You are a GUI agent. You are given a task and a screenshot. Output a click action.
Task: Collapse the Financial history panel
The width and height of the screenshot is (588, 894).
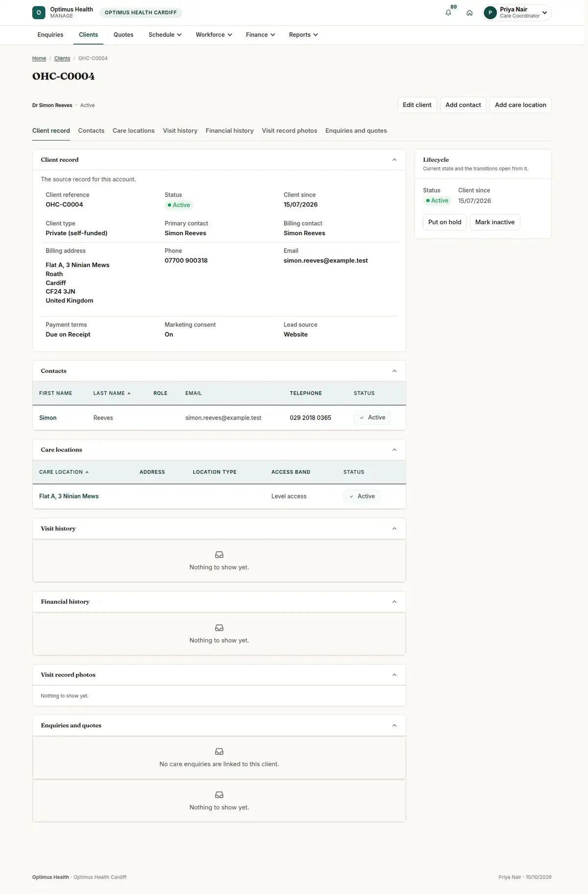point(394,602)
